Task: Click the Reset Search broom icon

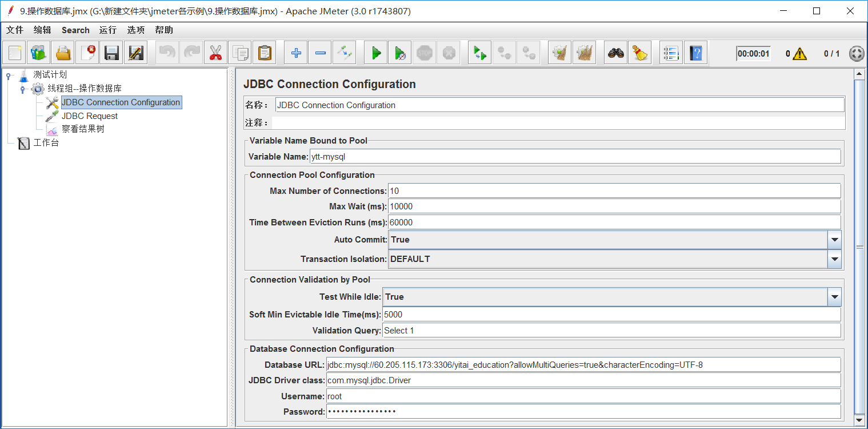Action: [640, 53]
